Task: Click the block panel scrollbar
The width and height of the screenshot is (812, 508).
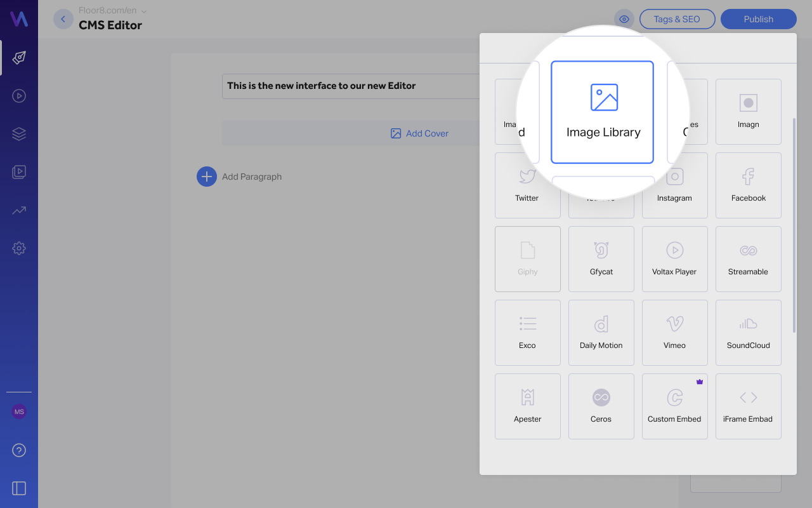Action: pos(794,225)
